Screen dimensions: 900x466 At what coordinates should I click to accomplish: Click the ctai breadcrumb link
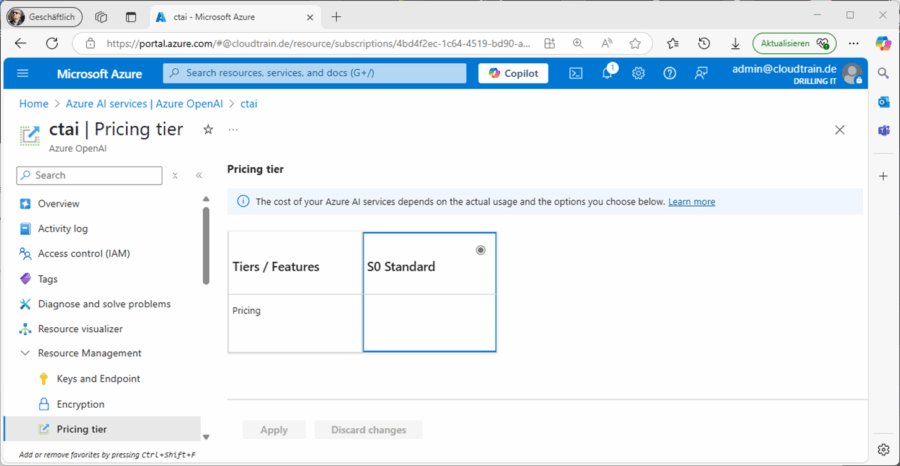point(249,104)
